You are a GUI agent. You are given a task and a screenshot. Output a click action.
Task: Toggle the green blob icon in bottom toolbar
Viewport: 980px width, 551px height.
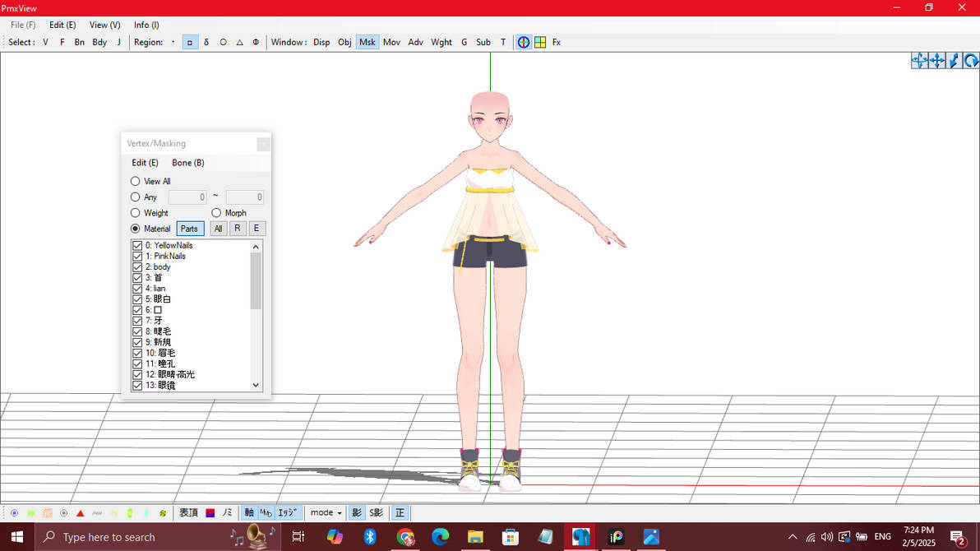(x=30, y=513)
